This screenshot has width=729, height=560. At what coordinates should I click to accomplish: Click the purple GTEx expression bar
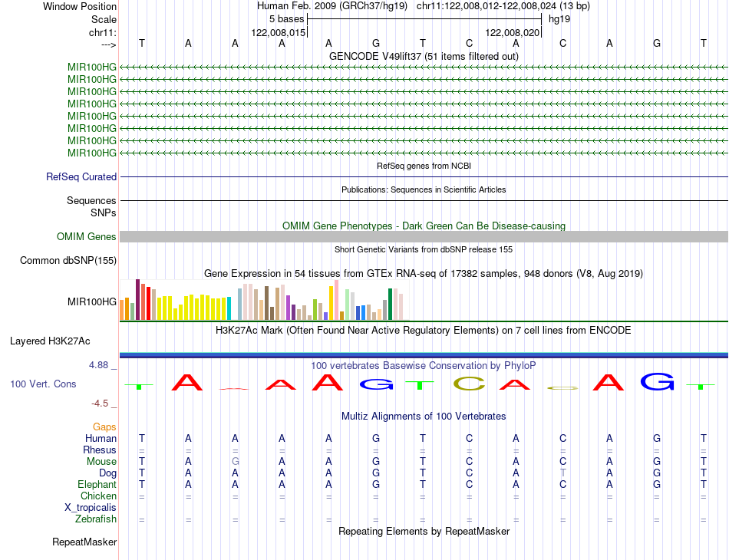pyautogui.click(x=289, y=308)
